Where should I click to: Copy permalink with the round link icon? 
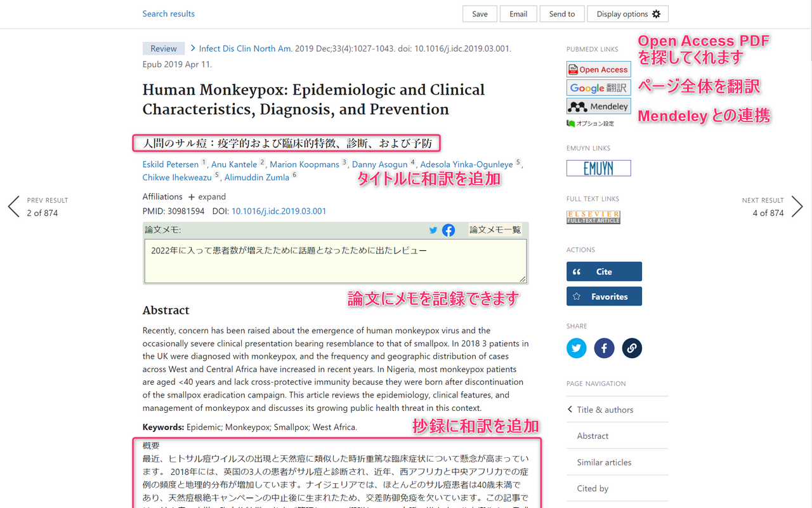(x=632, y=348)
